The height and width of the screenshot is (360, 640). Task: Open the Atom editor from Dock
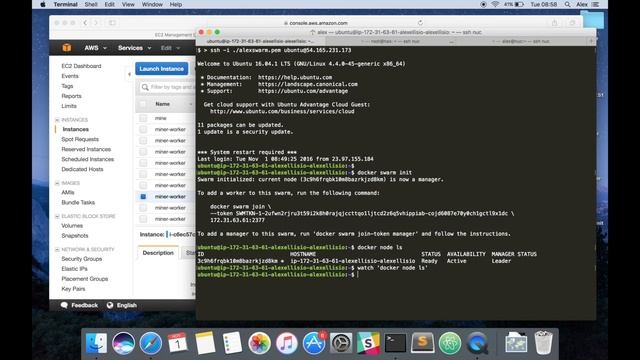click(x=450, y=343)
